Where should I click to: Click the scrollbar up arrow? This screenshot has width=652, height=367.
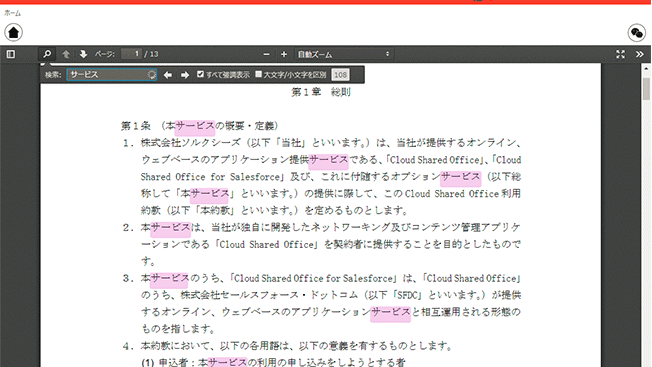646,68
